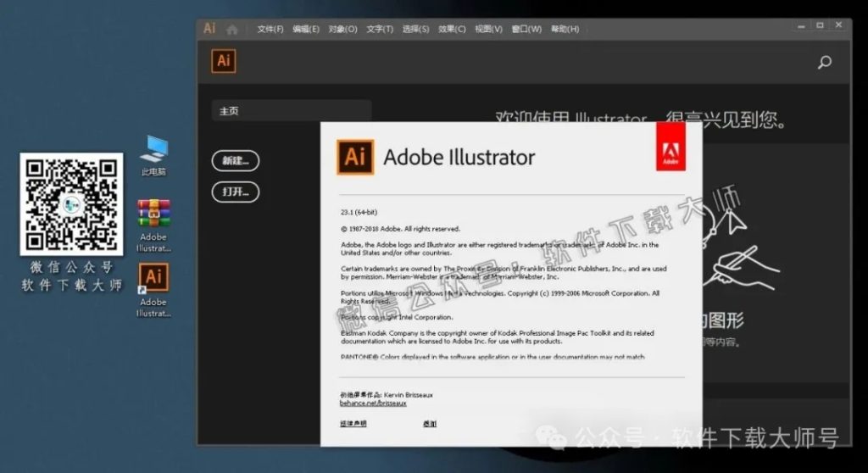Maximize the Illustrator window
The image size is (868, 473).
(x=820, y=25)
